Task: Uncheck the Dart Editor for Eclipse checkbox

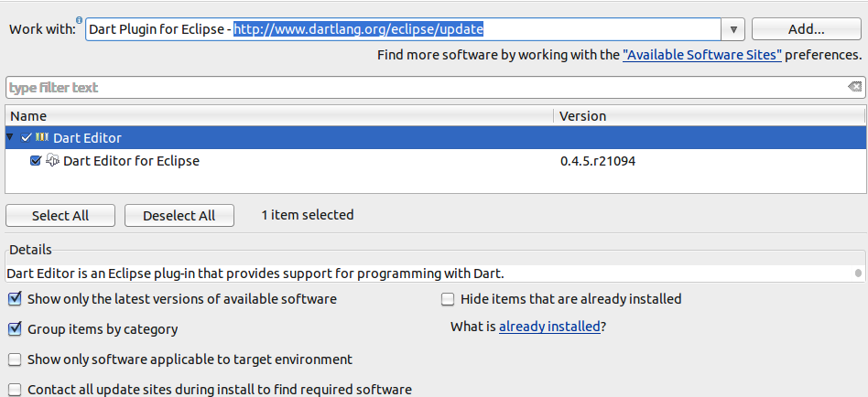Action: 36,161
